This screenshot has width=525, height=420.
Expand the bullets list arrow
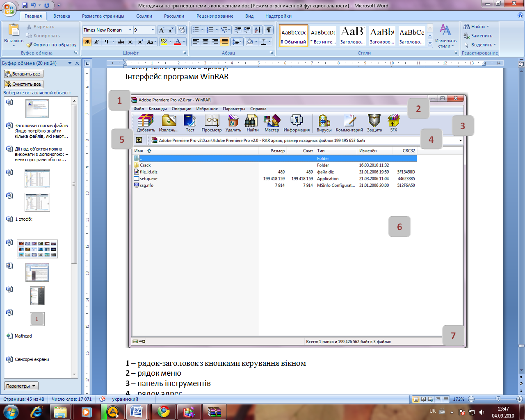(202, 30)
